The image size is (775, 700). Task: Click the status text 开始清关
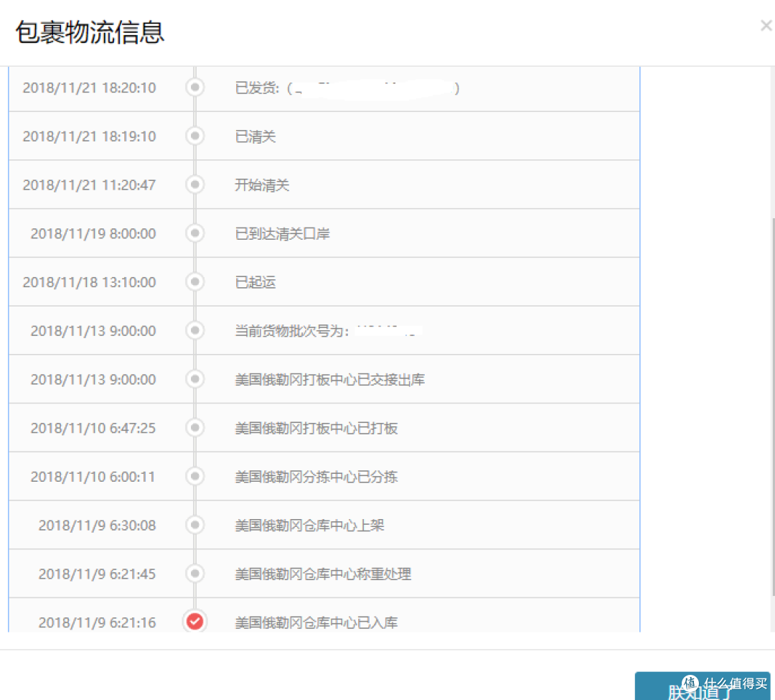click(x=262, y=185)
